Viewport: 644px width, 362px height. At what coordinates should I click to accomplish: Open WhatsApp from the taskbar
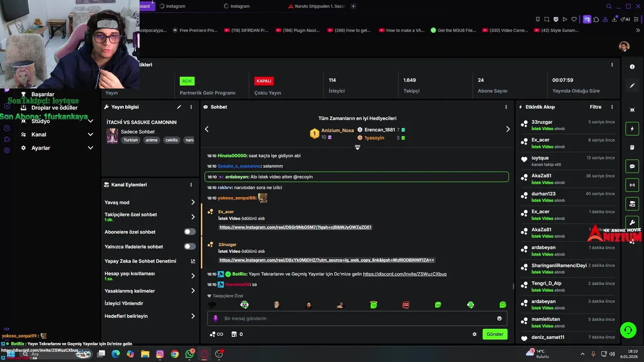click(x=189, y=354)
